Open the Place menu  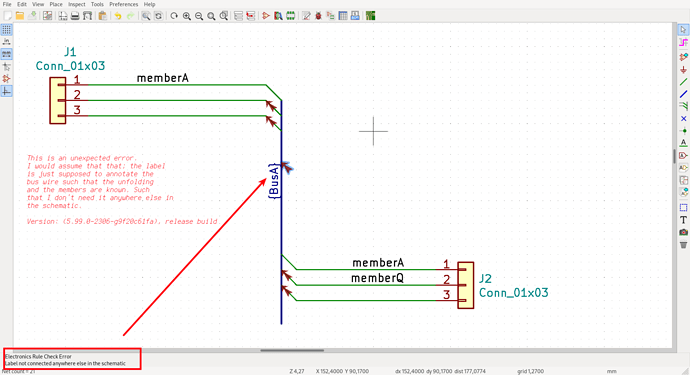click(x=56, y=4)
